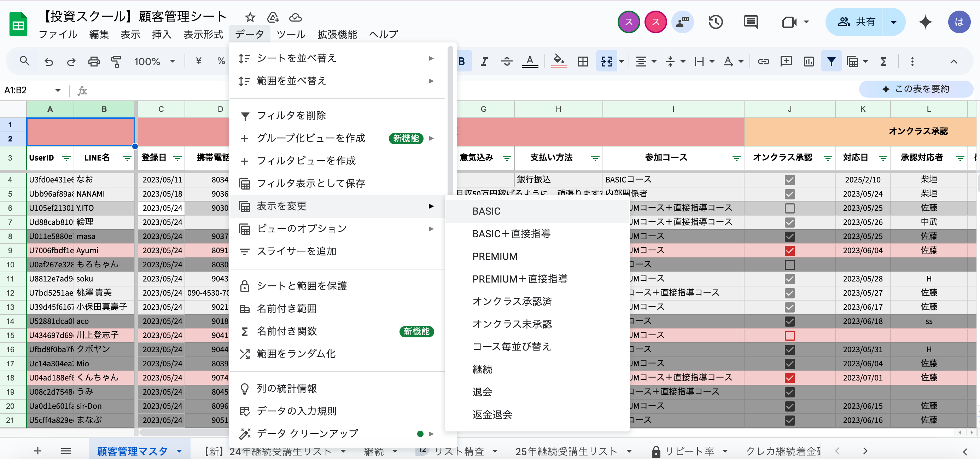Check the red checkbox on row 15
This screenshot has height=459, width=980.
tap(790, 336)
